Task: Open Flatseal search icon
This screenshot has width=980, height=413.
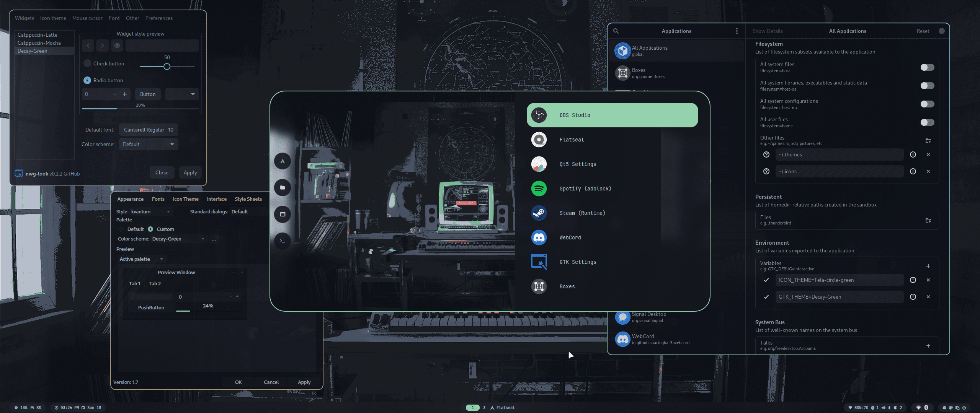Action: 616,31
